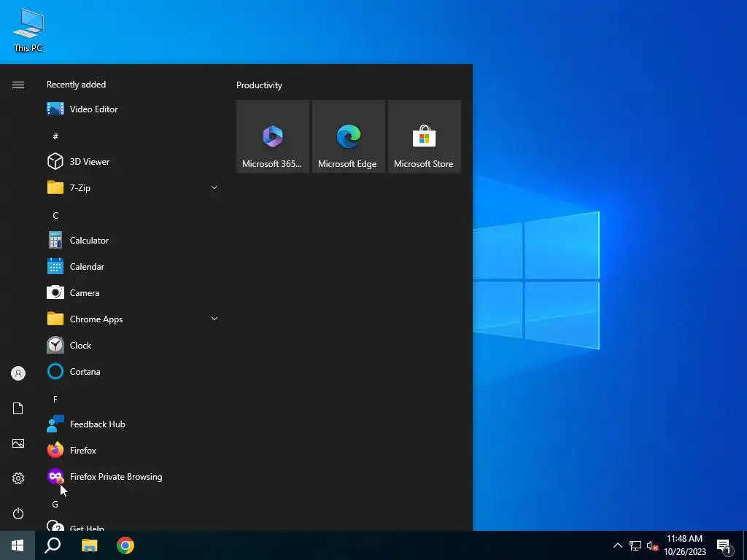Click the muted volume tray icon
Viewport: 747px width, 560px height.
pos(651,545)
